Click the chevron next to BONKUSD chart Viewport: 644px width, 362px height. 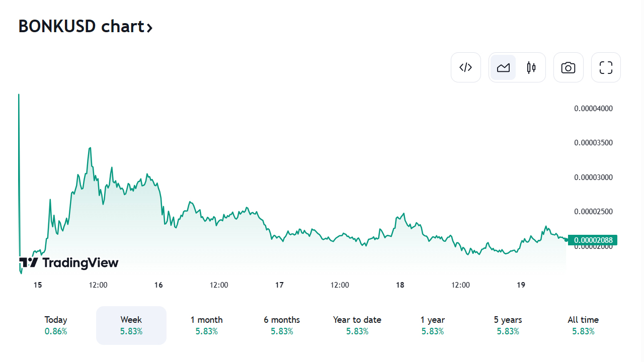149,27
